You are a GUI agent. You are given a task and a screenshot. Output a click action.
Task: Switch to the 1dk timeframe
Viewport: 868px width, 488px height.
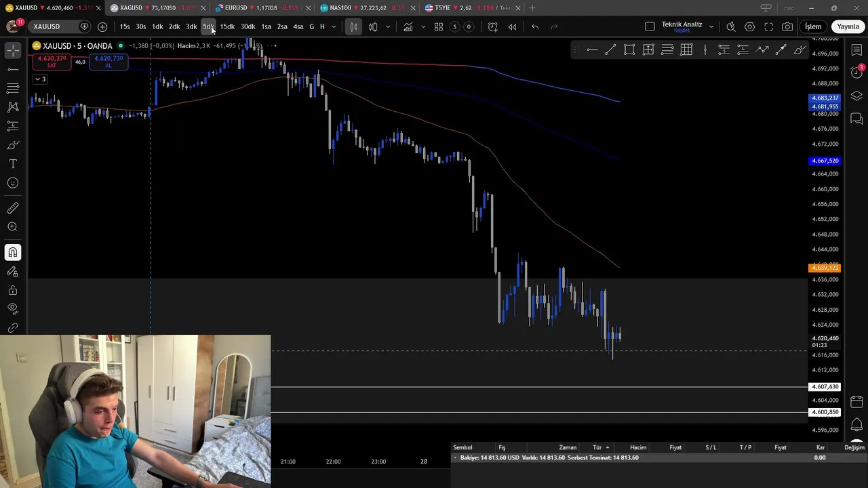[157, 26]
